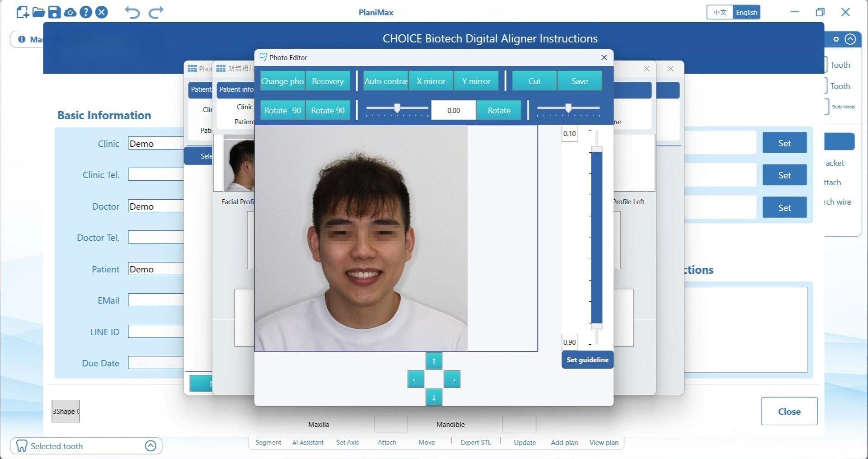
Task: Select the English language option
Action: [746, 12]
